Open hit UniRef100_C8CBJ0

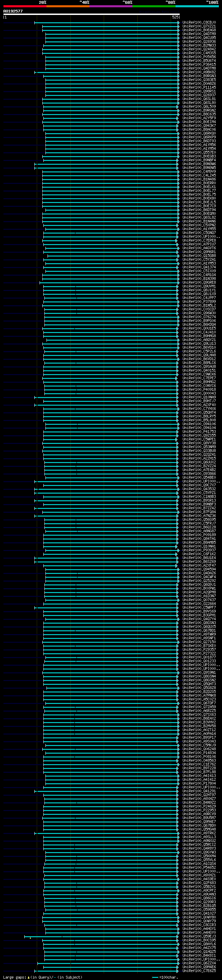199,23
